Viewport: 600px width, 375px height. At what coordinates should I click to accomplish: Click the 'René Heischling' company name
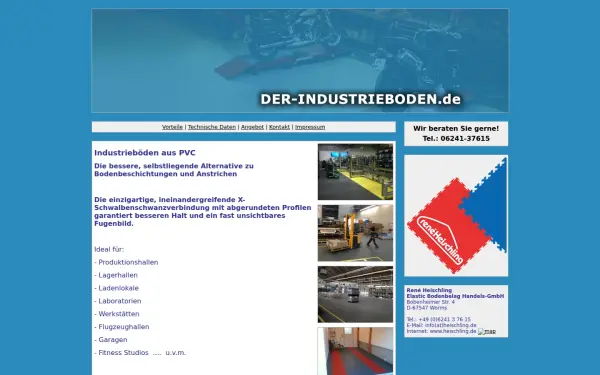(x=429, y=290)
